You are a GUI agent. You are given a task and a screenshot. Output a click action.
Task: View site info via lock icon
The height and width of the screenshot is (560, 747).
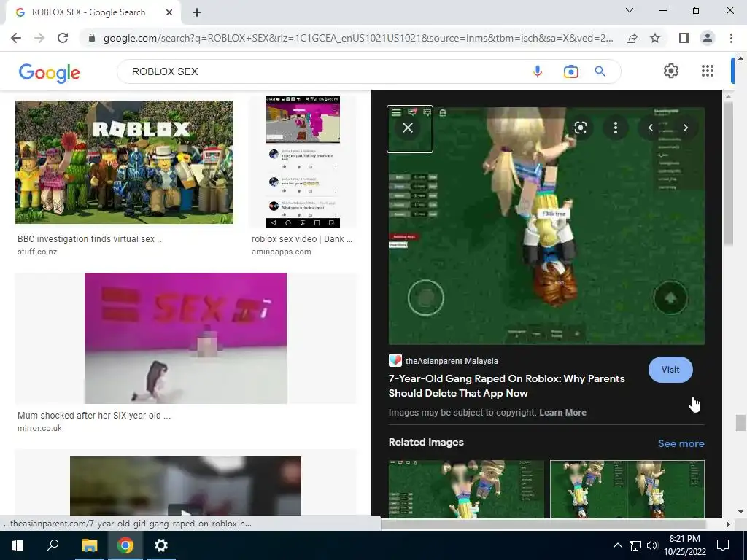coord(92,38)
